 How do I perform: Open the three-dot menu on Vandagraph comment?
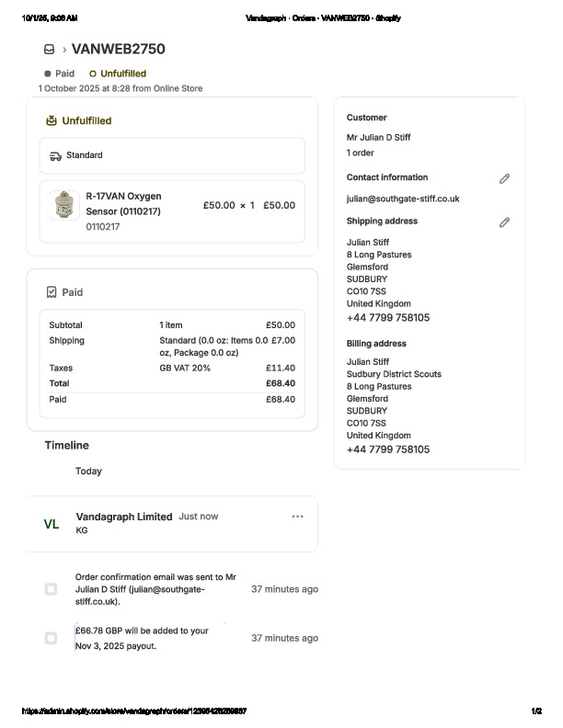[x=297, y=517]
